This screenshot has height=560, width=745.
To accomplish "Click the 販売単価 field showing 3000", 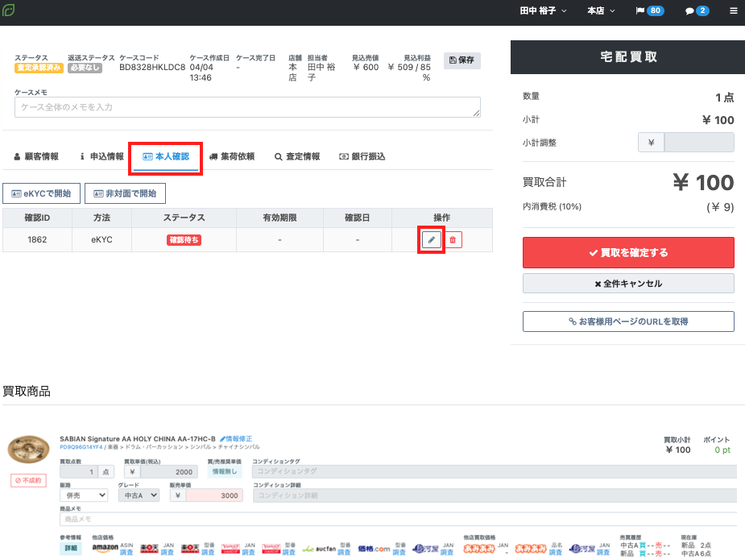I will click(x=213, y=496).
